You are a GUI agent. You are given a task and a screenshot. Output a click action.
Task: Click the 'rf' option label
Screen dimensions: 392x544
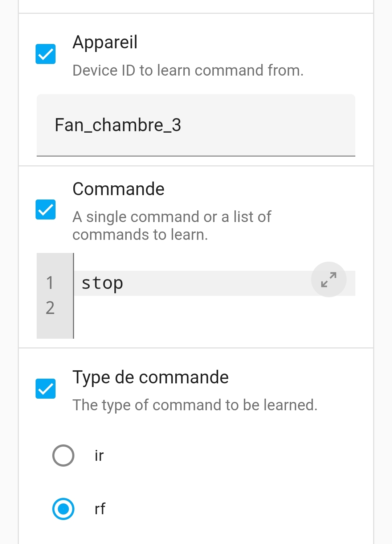(100, 509)
